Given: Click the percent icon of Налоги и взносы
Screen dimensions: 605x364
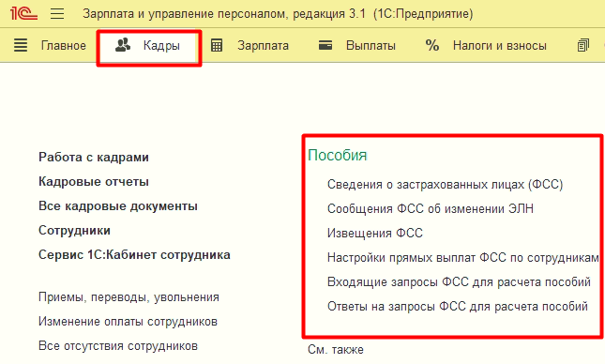Looking at the screenshot, I should (x=432, y=46).
